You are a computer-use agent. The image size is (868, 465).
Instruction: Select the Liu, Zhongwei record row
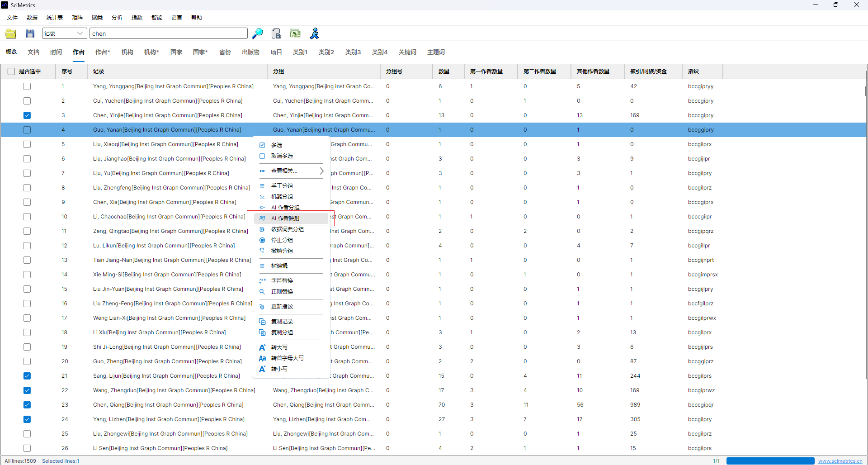click(x=433, y=434)
